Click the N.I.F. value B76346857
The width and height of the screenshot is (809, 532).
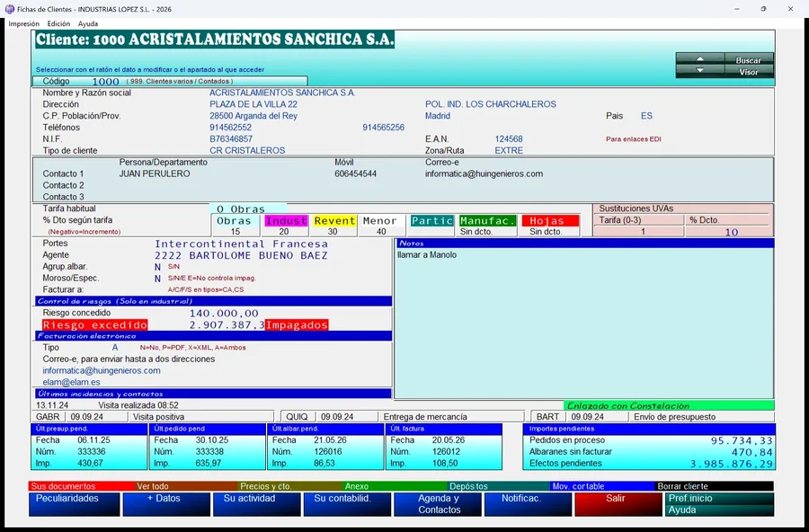[x=231, y=139]
